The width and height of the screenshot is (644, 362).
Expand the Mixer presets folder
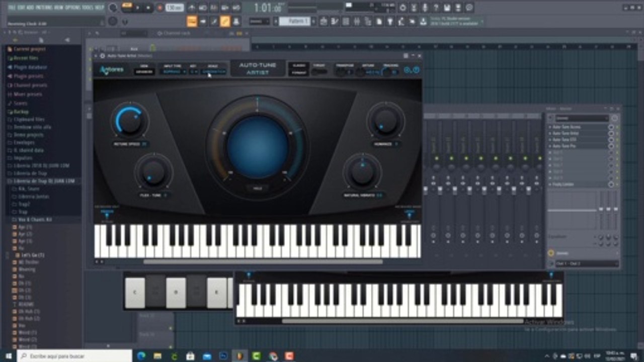pos(28,95)
